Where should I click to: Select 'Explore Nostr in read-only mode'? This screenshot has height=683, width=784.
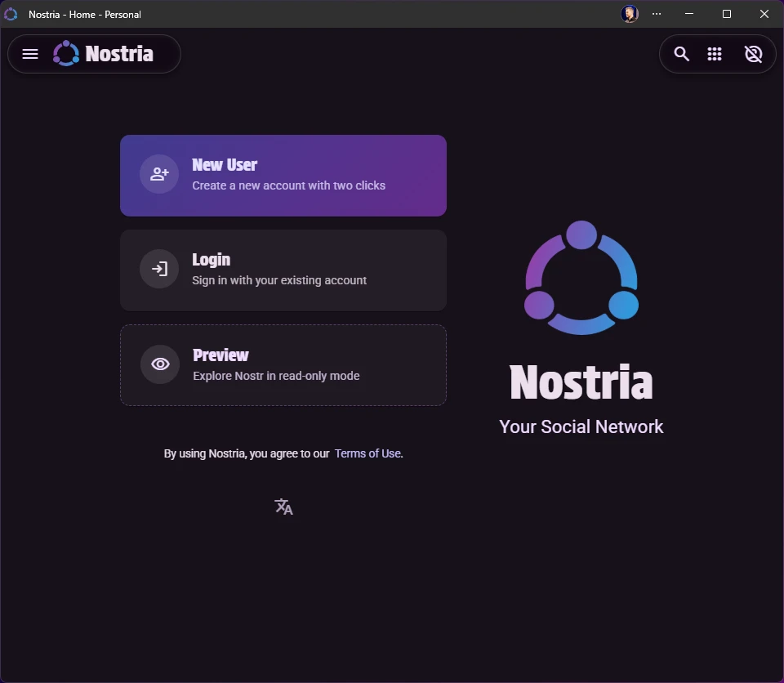tap(276, 376)
